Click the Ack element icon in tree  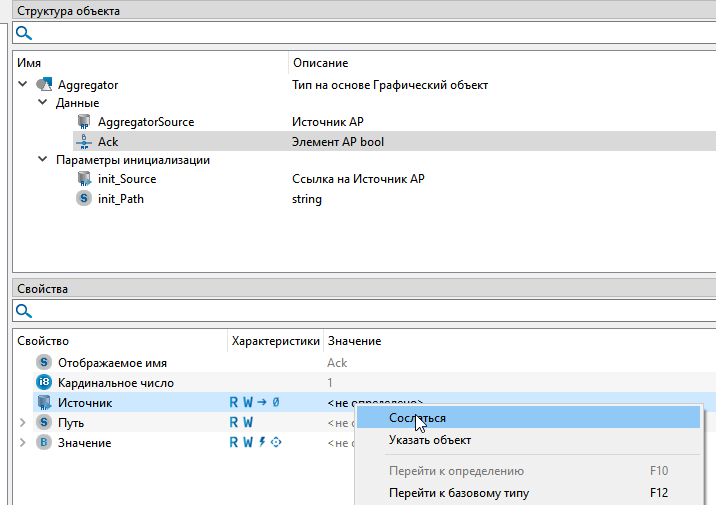[83, 142]
